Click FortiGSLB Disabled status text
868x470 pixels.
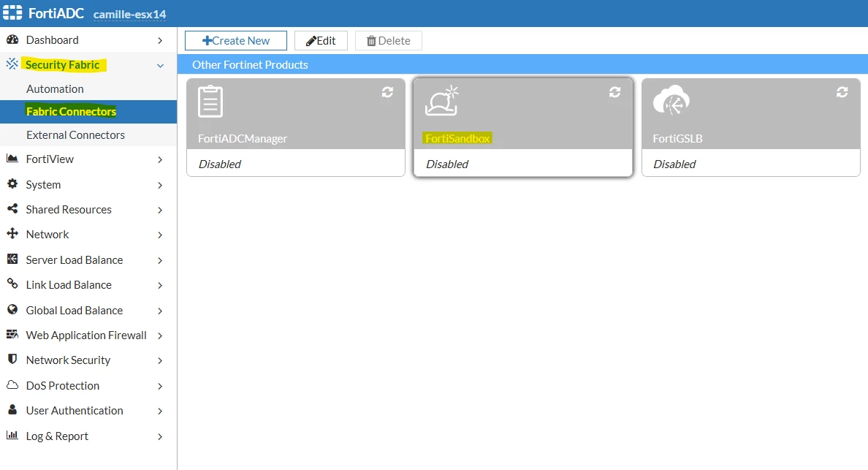674,164
